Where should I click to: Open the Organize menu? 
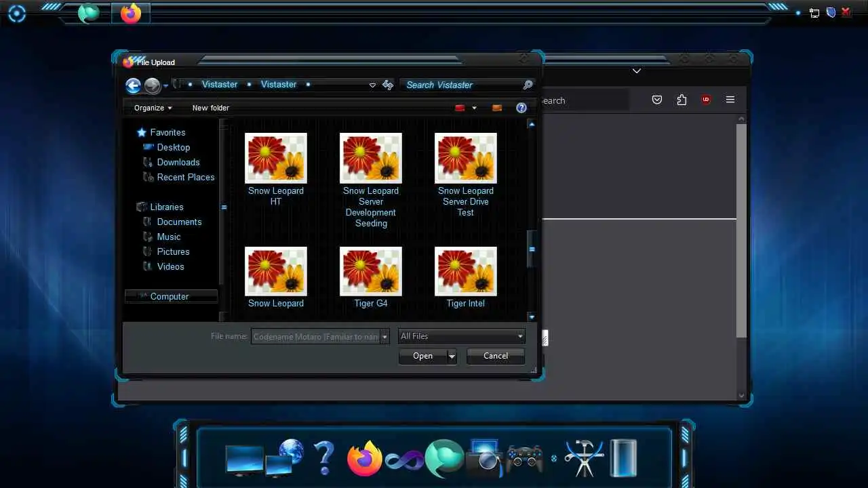[153, 108]
